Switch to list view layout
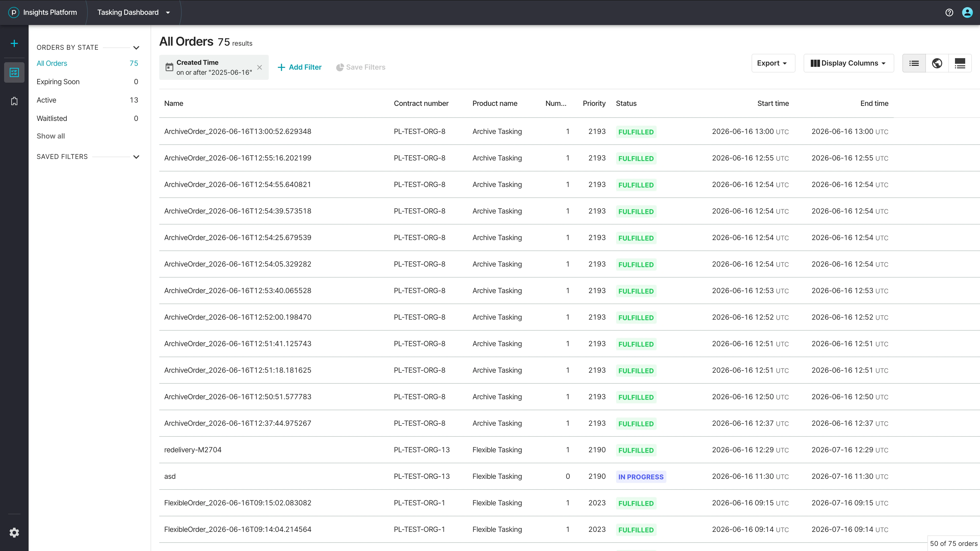 coord(914,63)
